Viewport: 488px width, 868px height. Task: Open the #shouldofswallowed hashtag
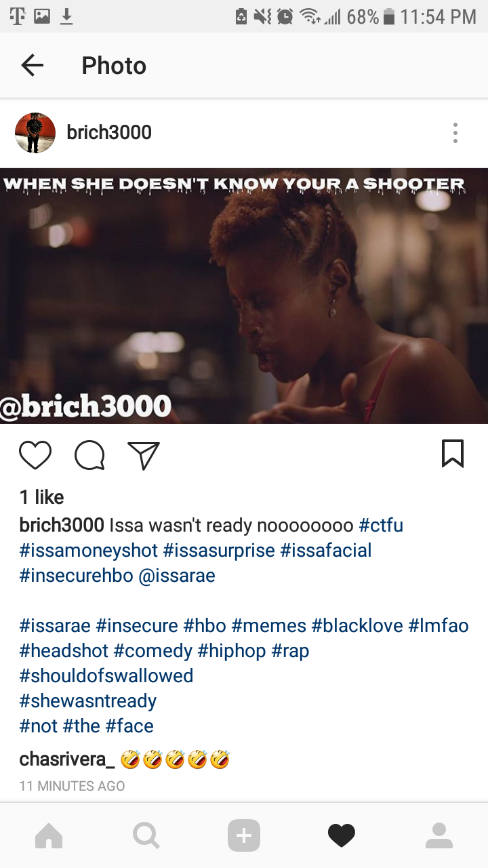point(106,676)
